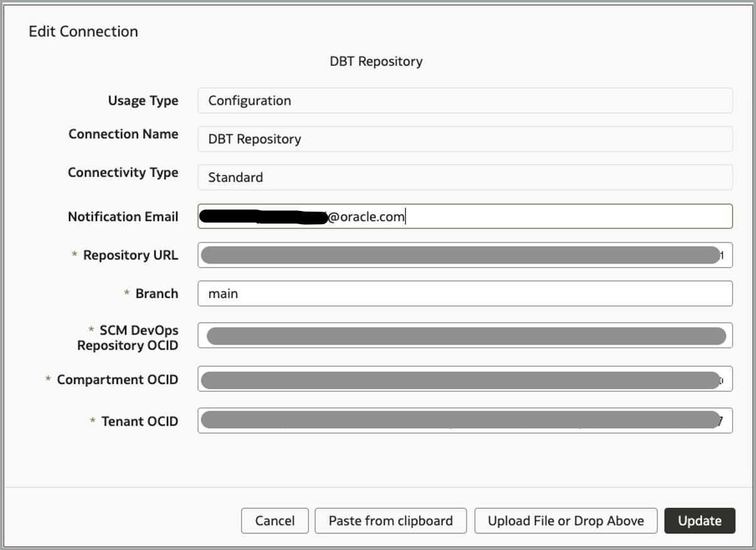Viewport: 756px width, 550px height.
Task: Click into the Repository URL field
Action: coord(464,255)
